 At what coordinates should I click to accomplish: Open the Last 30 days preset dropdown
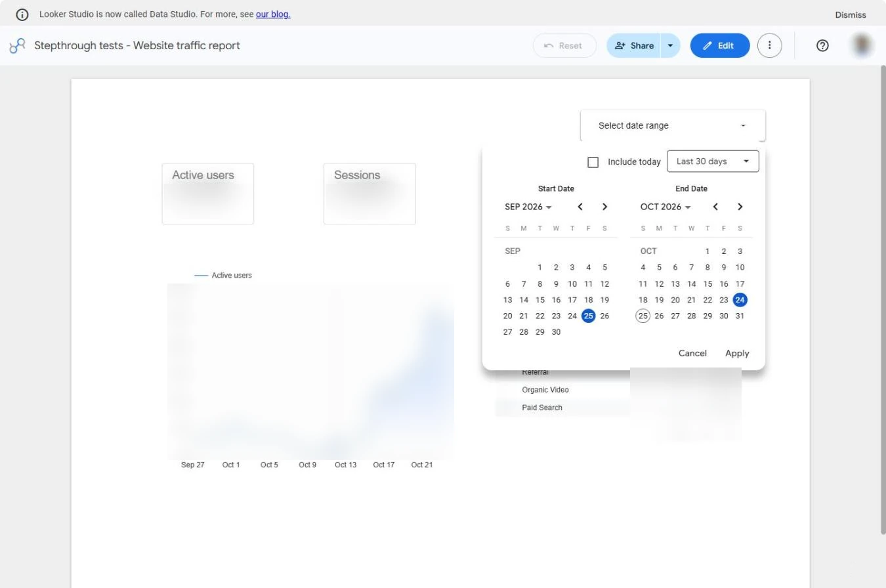tap(713, 161)
